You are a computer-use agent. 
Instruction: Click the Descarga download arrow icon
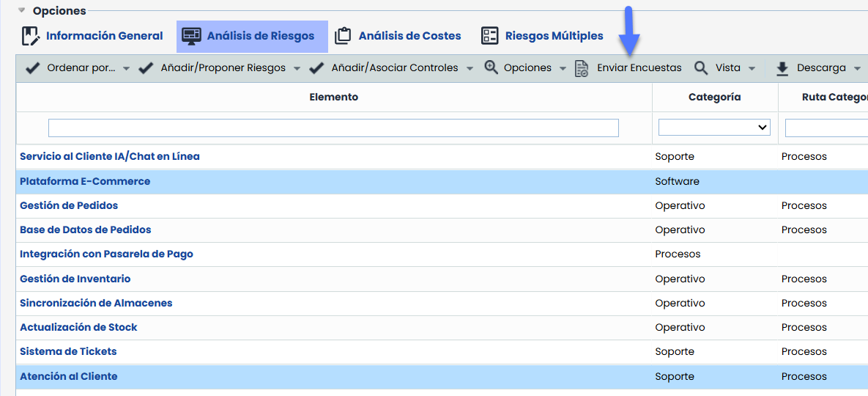(x=782, y=68)
